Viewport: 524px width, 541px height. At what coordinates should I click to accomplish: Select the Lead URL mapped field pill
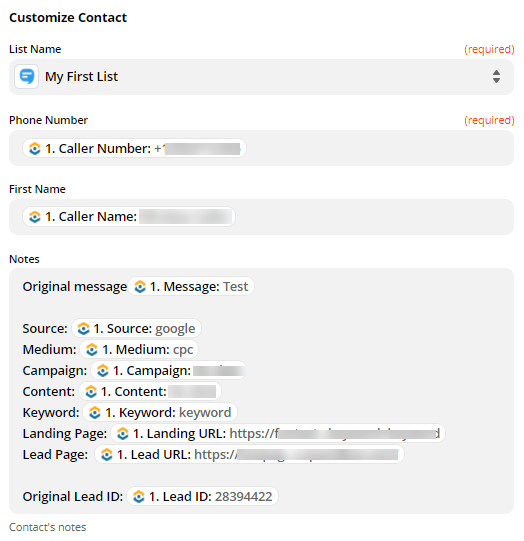tap(249, 454)
